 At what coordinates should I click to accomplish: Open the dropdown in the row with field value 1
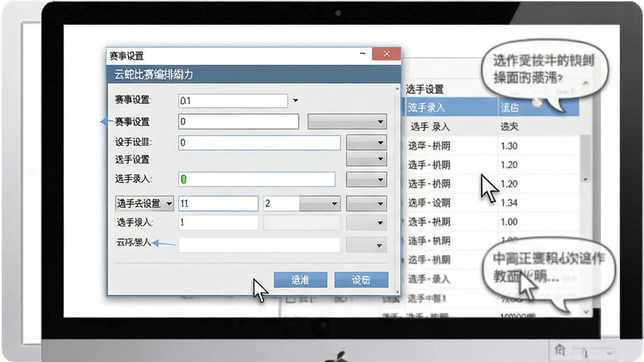pyautogui.click(x=366, y=223)
